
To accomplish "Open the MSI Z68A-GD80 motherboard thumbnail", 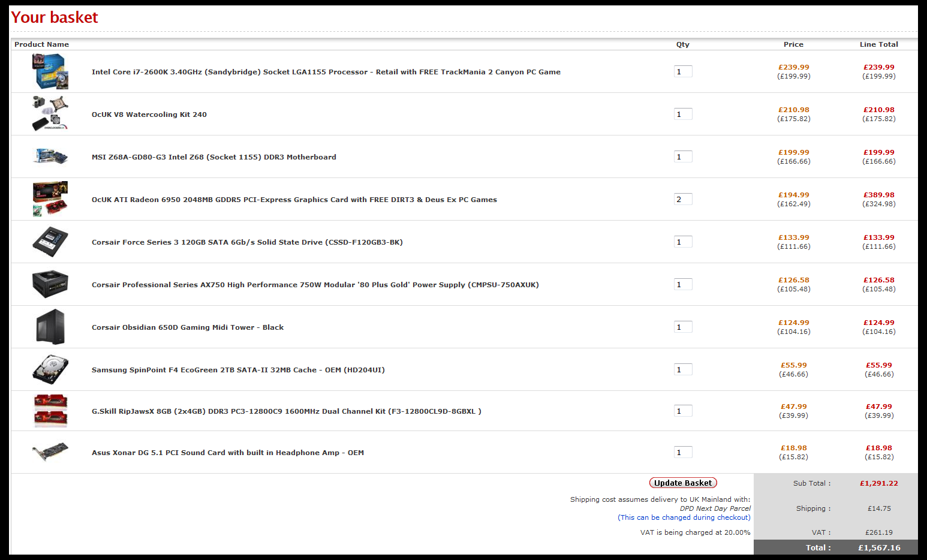I will point(50,156).
